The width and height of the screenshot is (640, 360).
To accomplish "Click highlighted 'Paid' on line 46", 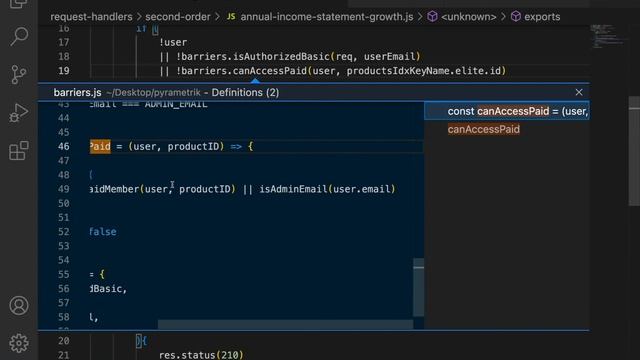I will pyautogui.click(x=100, y=147).
